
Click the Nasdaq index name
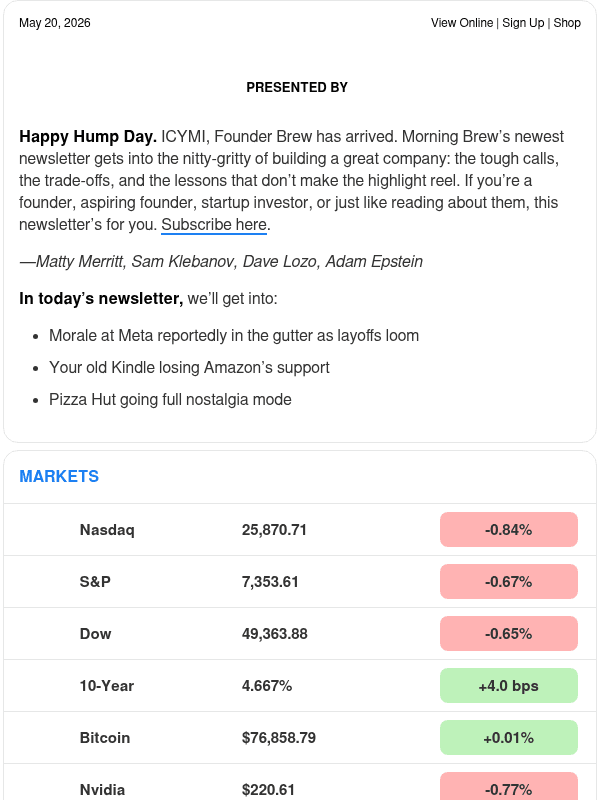[107, 530]
